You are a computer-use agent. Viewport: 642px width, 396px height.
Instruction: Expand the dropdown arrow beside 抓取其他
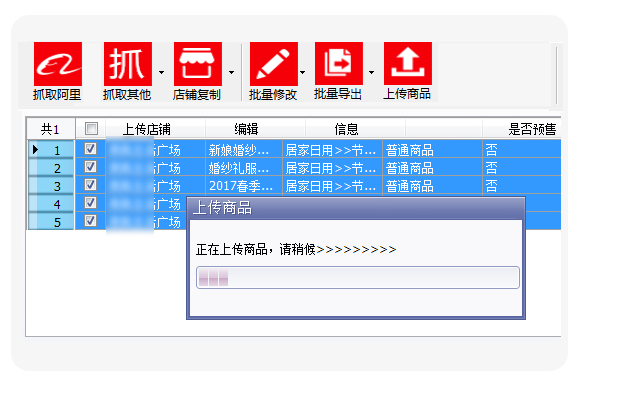point(161,72)
